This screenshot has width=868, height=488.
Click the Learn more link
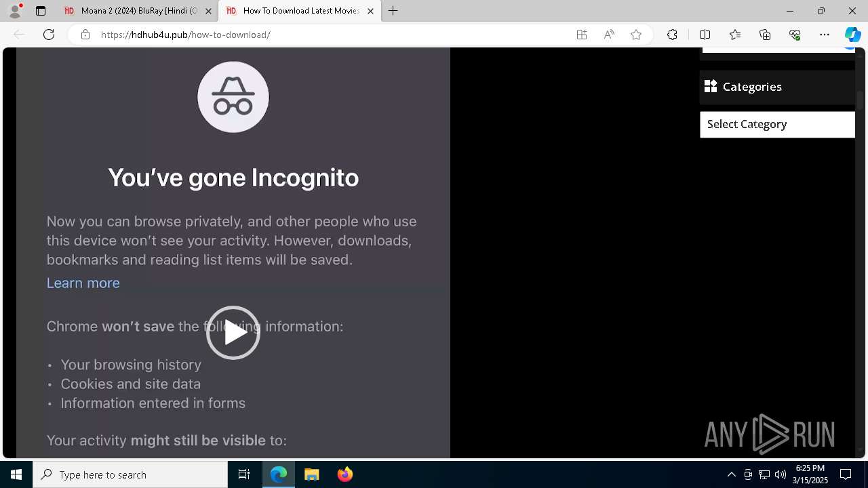(83, 283)
